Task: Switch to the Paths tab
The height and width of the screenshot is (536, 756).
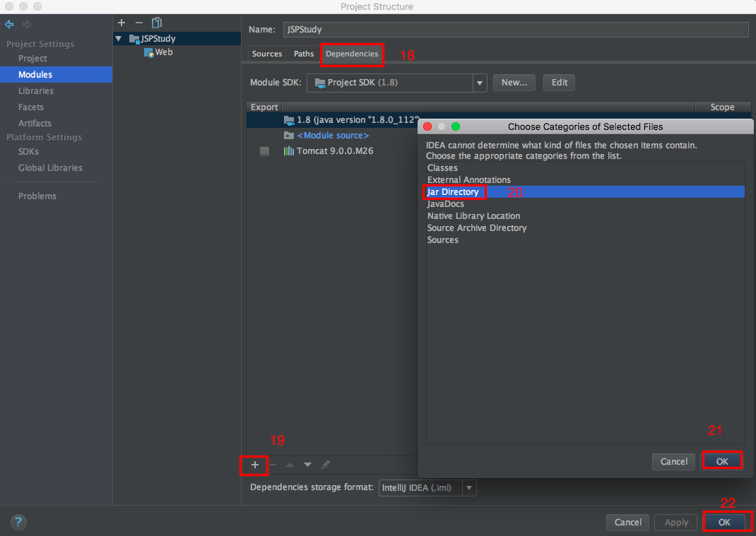Action: [304, 54]
